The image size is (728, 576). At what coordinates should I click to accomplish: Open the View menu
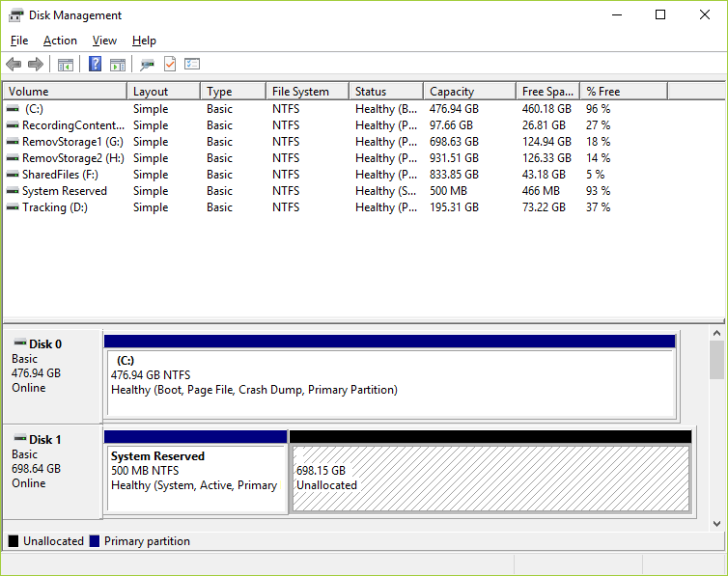click(x=104, y=41)
